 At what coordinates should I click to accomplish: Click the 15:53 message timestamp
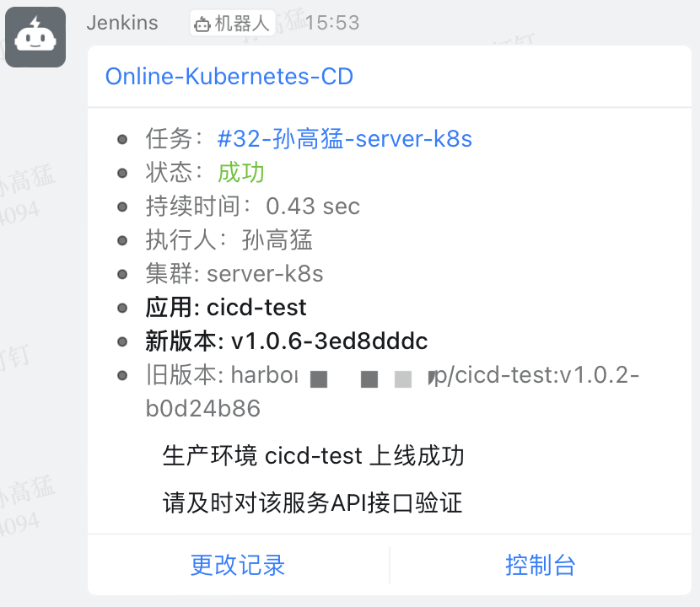point(332,23)
